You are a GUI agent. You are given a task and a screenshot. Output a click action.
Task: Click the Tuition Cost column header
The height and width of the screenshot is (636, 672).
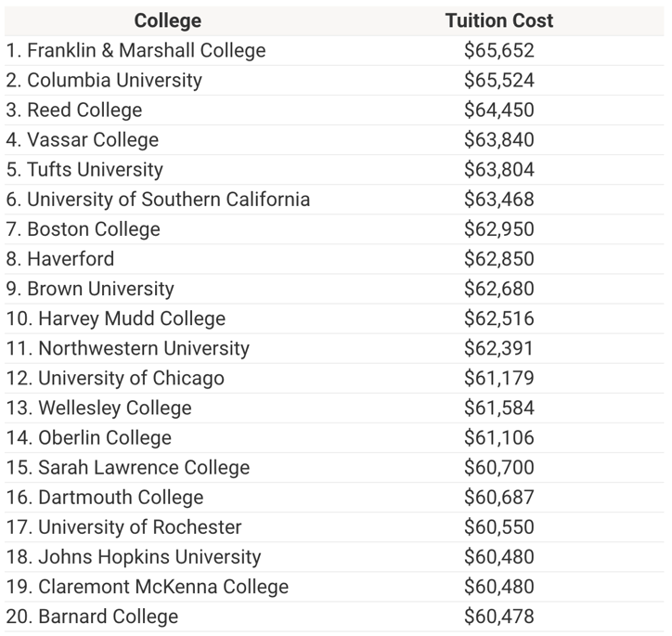498,20
